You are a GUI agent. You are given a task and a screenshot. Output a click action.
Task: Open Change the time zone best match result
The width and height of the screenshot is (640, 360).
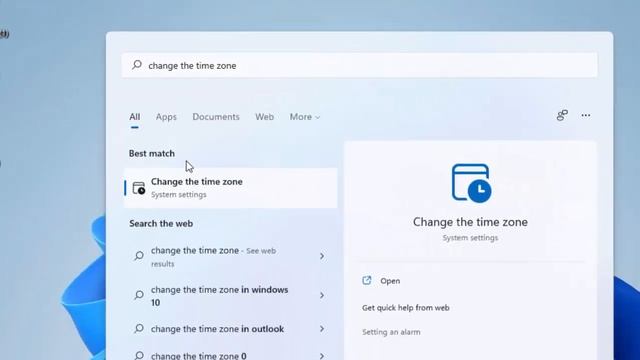pos(231,188)
